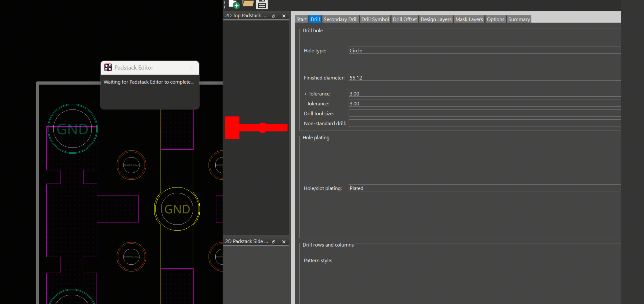Click the Save floppy disk icon
This screenshot has width=644, height=304.
click(262, 4)
